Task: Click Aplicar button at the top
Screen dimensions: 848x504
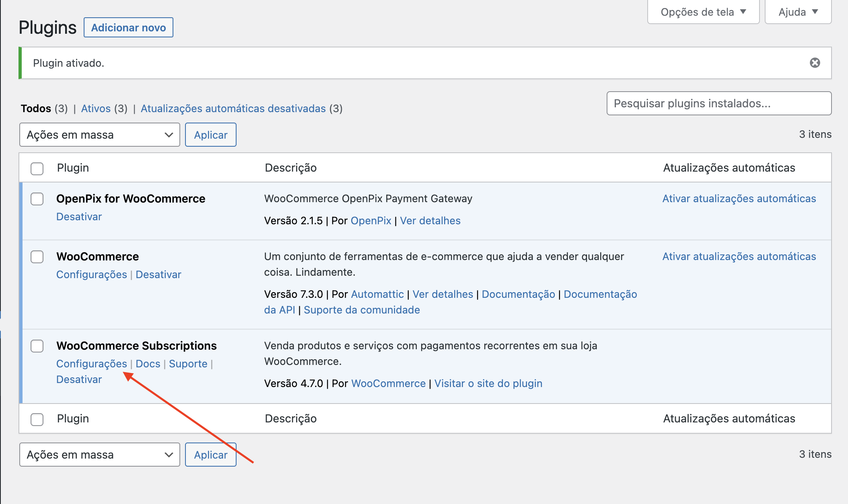Action: point(210,135)
